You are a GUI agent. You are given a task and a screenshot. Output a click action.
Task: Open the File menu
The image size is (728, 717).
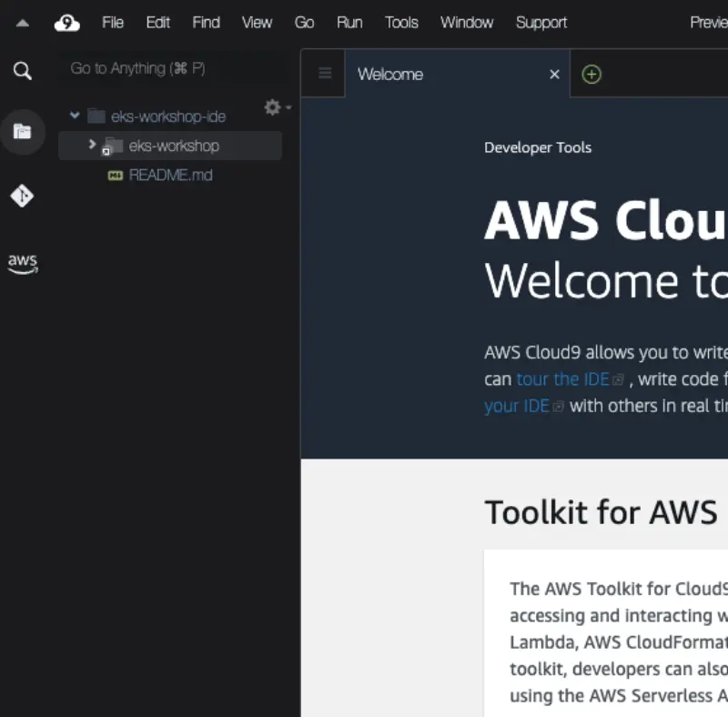(113, 23)
